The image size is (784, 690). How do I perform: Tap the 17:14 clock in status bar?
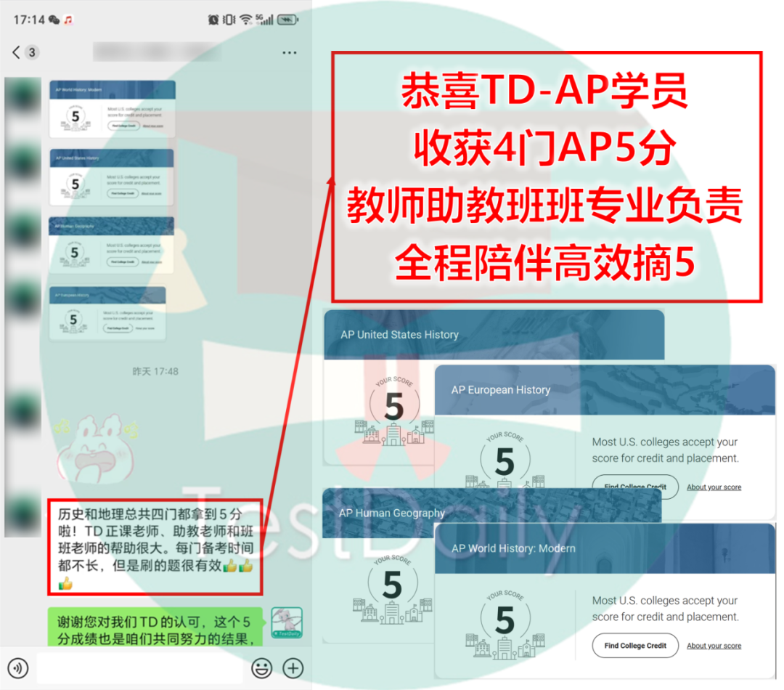29,20
